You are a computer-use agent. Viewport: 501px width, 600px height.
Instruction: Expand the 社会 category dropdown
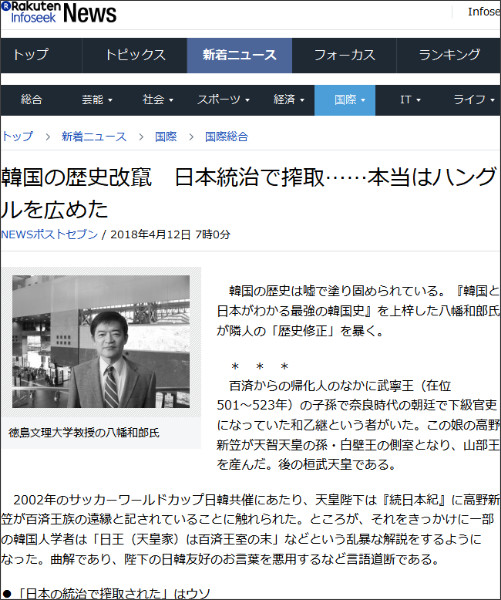pos(158,100)
